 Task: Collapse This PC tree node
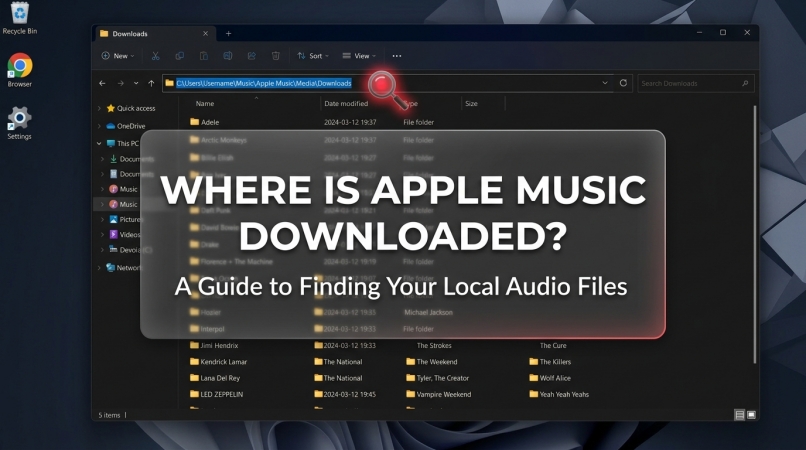pyautogui.click(x=99, y=143)
